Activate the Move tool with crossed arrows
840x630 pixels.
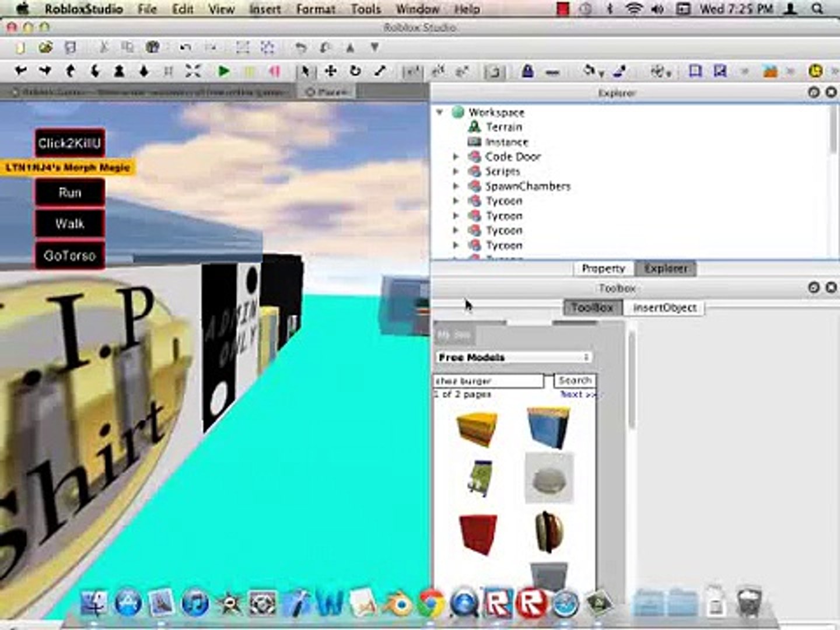(330, 71)
